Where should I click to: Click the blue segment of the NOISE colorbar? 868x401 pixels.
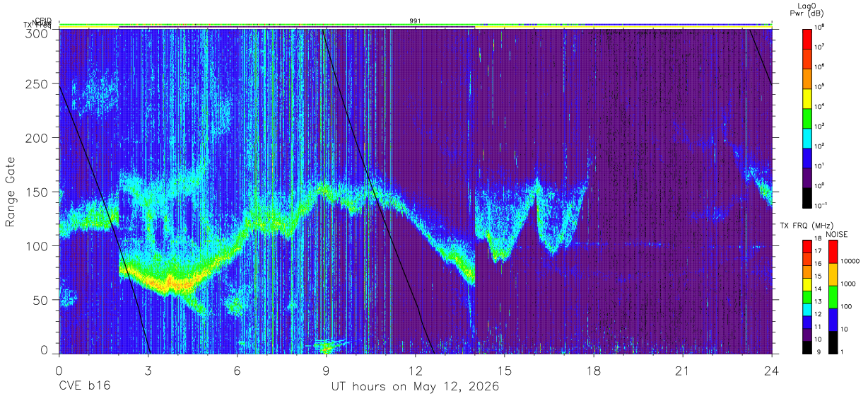tap(833, 320)
